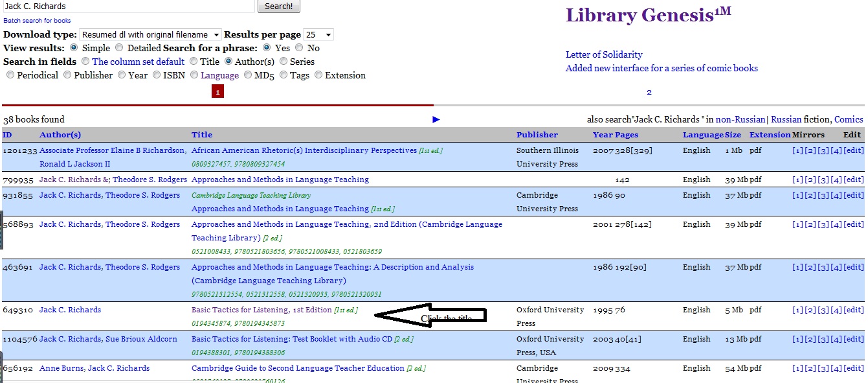Viewport: 868px width, 383px height.
Task: Sort results by Size column header
Action: (733, 135)
